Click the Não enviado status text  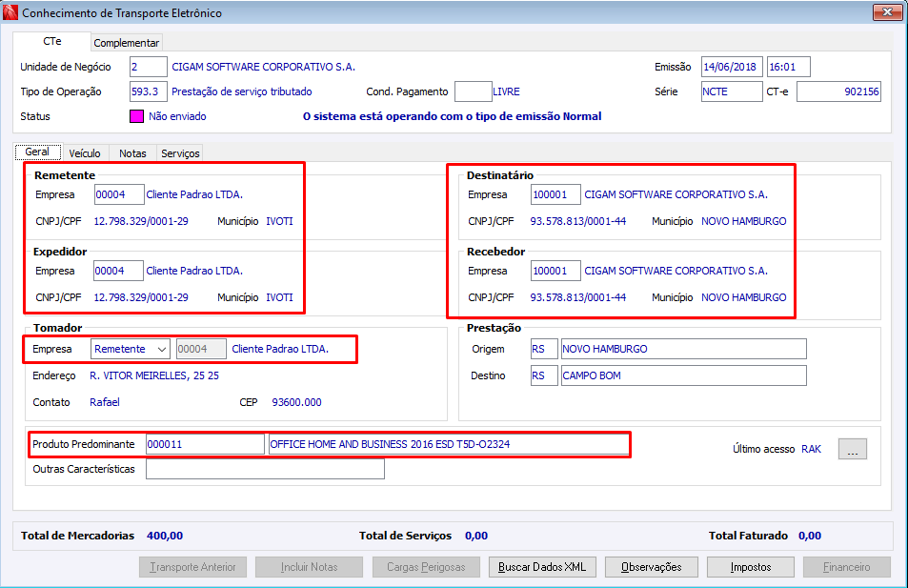177,116
